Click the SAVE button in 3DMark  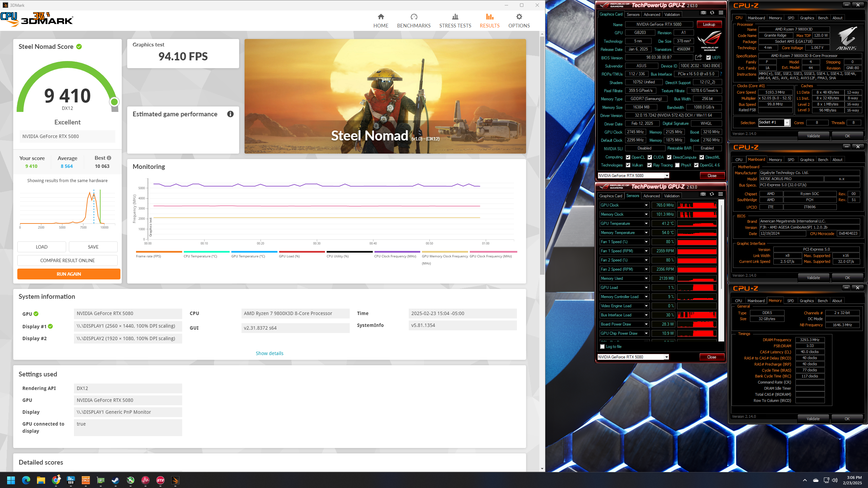click(x=93, y=247)
